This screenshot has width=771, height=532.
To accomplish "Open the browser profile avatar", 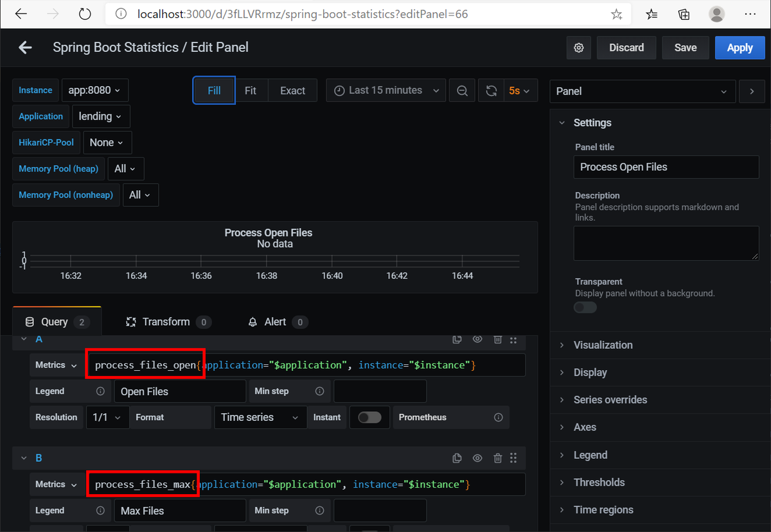I will pos(716,14).
